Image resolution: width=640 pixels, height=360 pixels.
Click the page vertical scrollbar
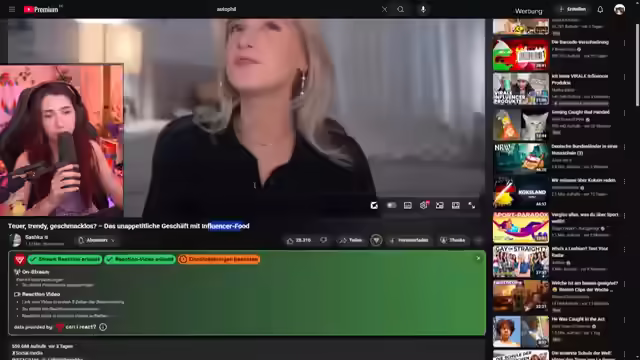pyautogui.click(x=637, y=65)
